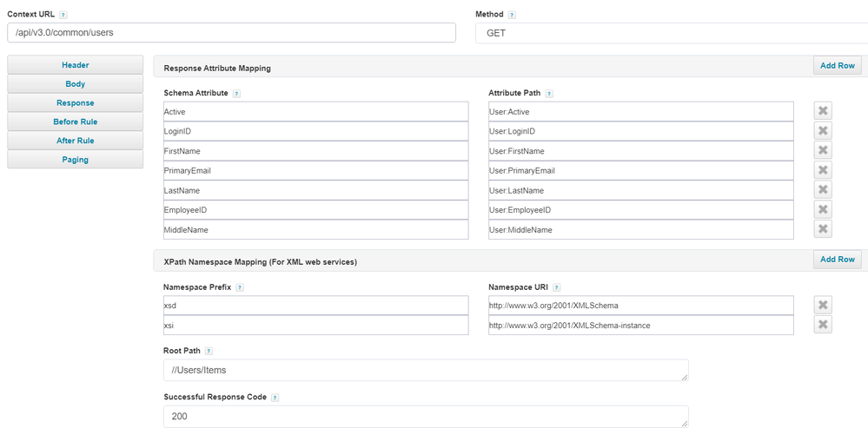
Task: Add Row to Response Attribute Mapping
Action: (x=838, y=66)
